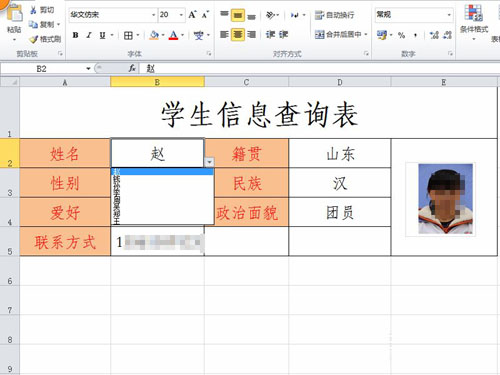This screenshot has height=375, width=500.
Task: Click the Align Text Left icon
Action: point(224,34)
